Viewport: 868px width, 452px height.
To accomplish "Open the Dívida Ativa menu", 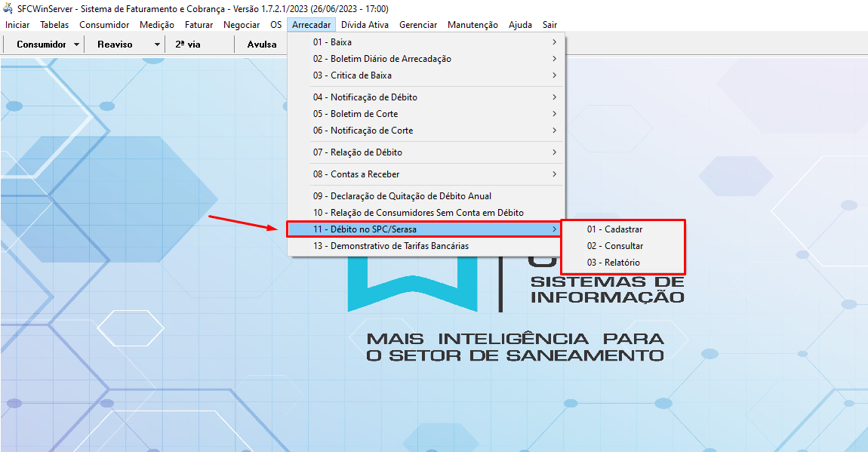I will point(365,25).
